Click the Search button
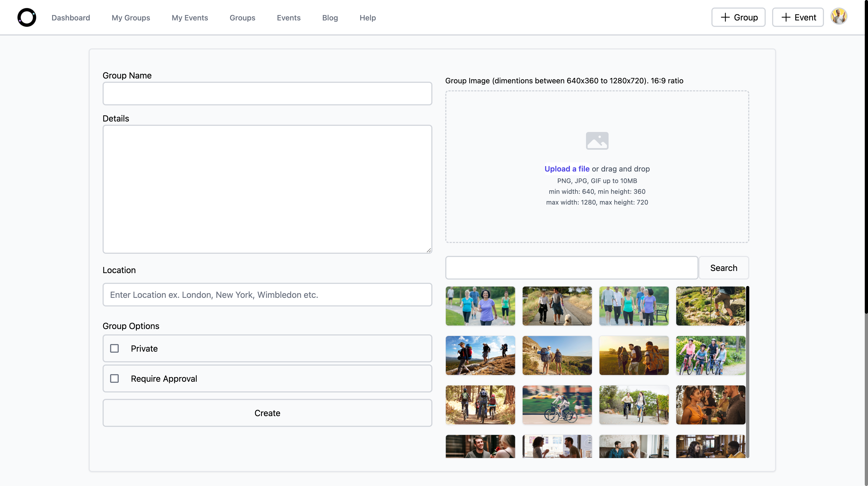The height and width of the screenshot is (486, 868). (724, 268)
